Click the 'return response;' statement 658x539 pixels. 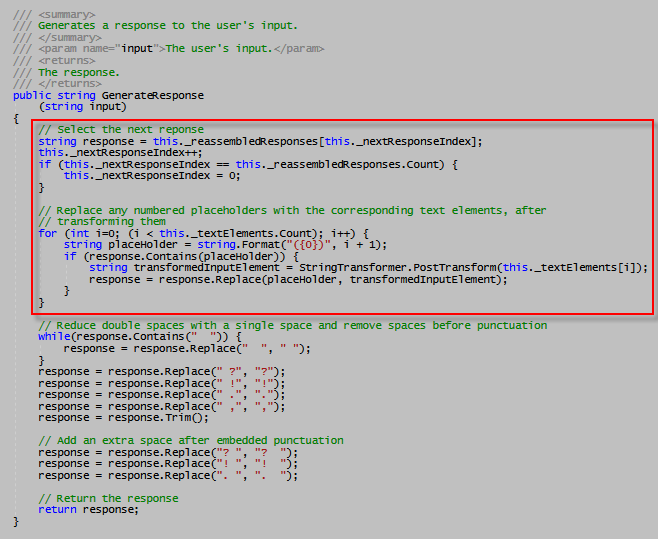(x=88, y=510)
